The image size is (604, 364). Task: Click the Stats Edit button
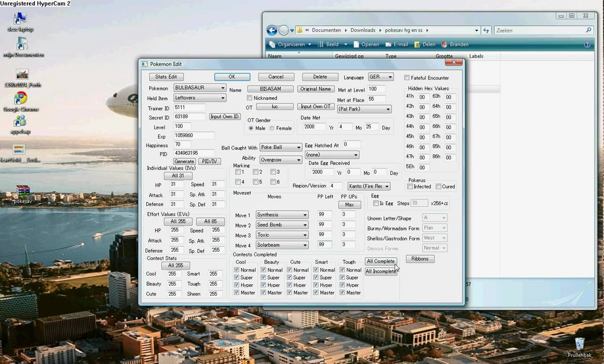166,76
